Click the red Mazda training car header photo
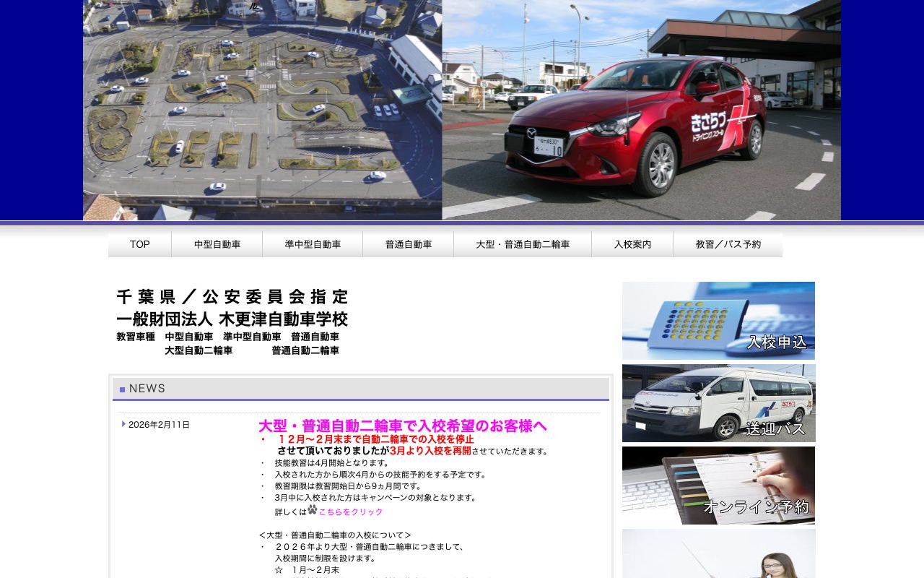Screen dimensions: 924x578 coord(641,110)
